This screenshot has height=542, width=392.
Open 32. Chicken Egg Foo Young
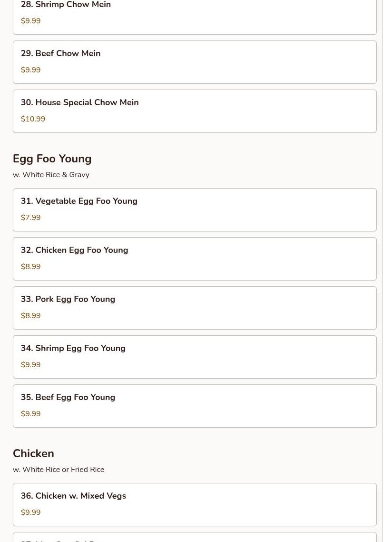195,259
